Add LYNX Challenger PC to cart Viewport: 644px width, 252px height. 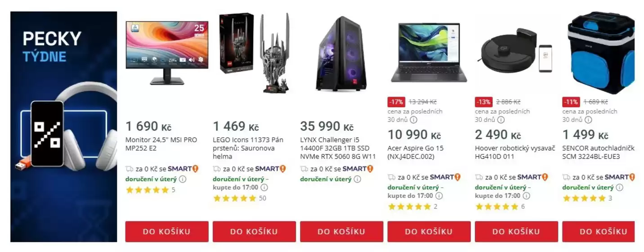341,232
